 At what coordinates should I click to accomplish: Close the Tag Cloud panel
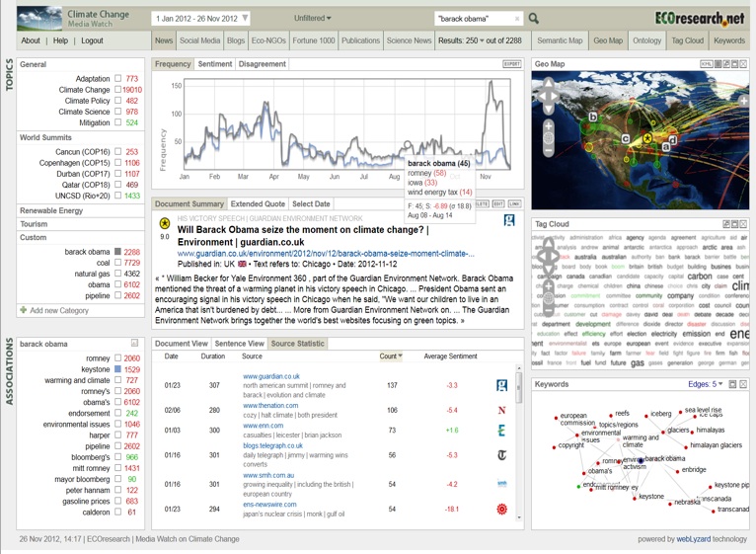pos(742,224)
